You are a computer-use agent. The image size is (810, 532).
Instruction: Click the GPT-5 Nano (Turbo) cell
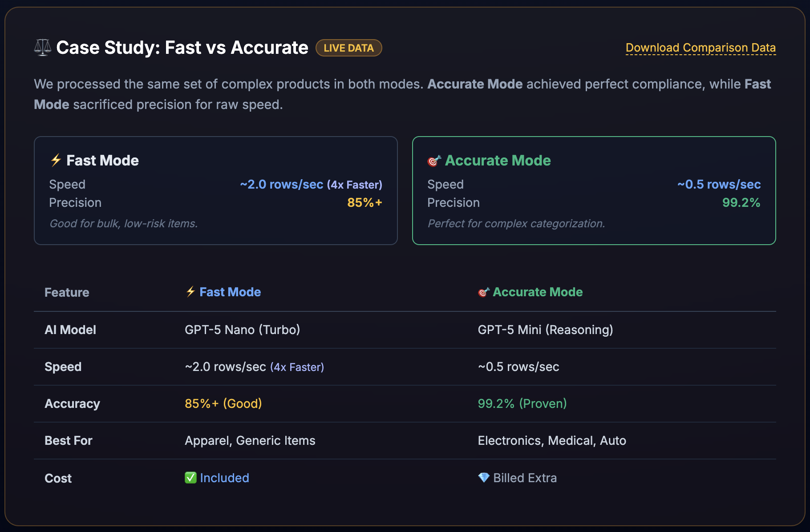(x=242, y=330)
